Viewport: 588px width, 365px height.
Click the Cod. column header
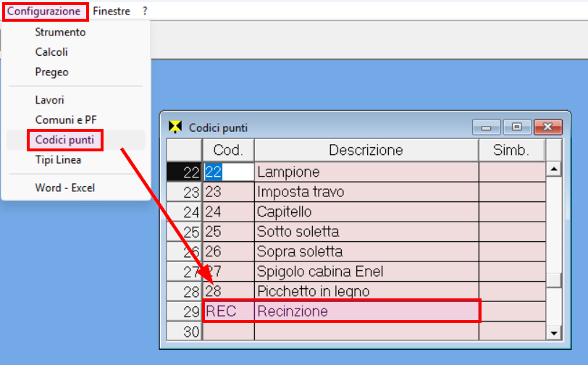point(228,150)
